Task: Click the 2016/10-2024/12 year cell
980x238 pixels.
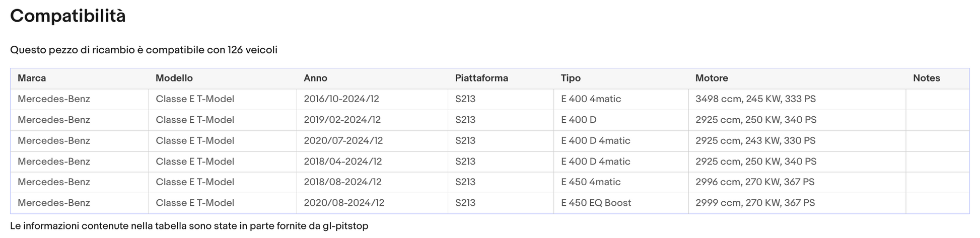Action: click(x=372, y=99)
